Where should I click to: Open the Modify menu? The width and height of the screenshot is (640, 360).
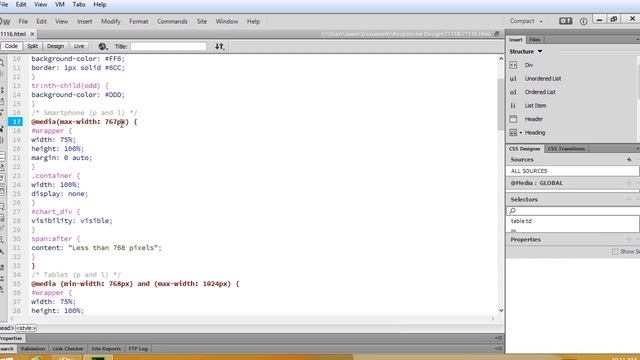point(111,21)
